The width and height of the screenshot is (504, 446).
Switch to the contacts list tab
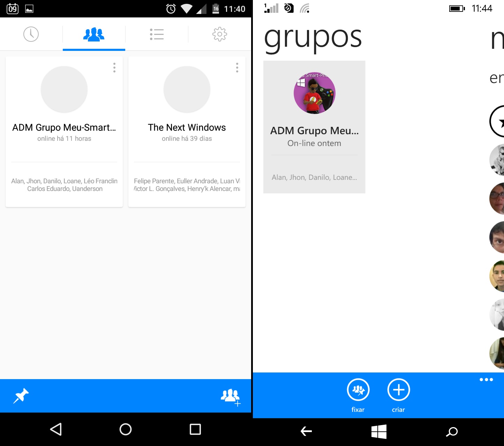click(157, 34)
